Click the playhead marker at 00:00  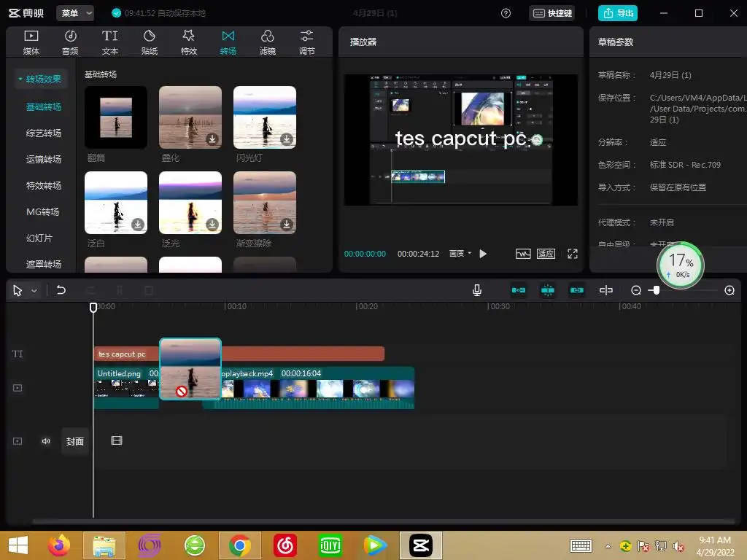pos(93,308)
